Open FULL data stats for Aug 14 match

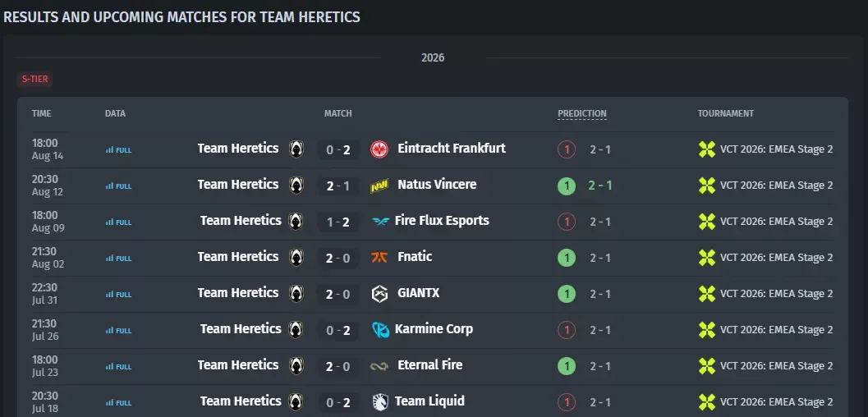118,150
